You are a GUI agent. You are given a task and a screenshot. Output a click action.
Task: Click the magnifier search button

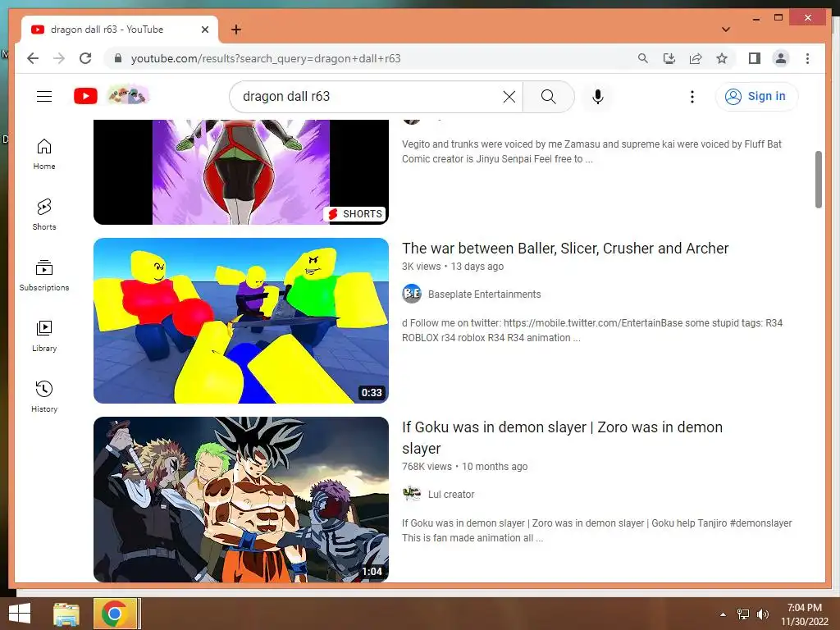549,97
